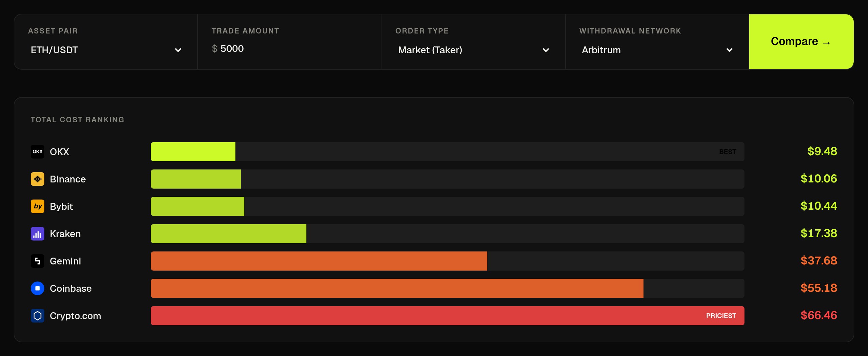The height and width of the screenshot is (356, 868).
Task: Click the $10.06 total cost value
Action: 819,179
